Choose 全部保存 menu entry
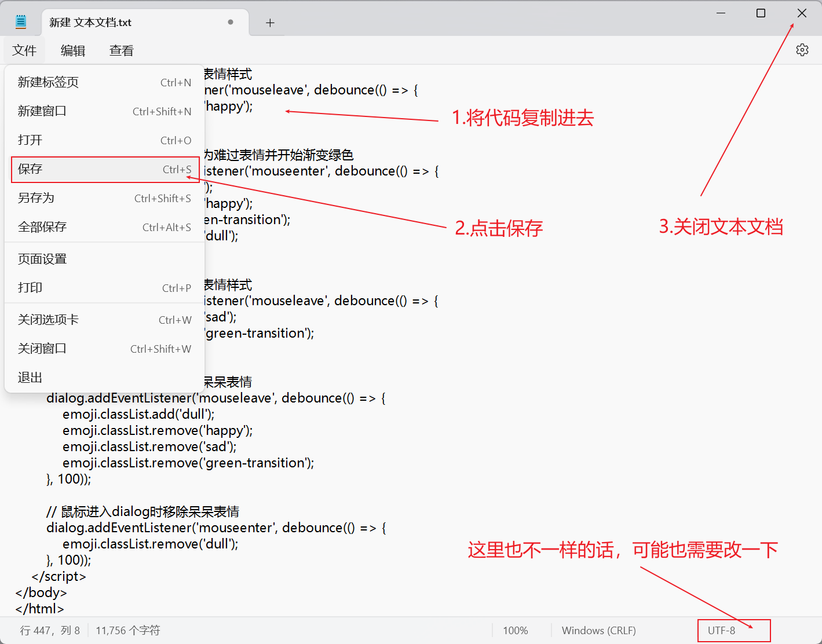Image resolution: width=822 pixels, height=644 pixels. [104, 227]
